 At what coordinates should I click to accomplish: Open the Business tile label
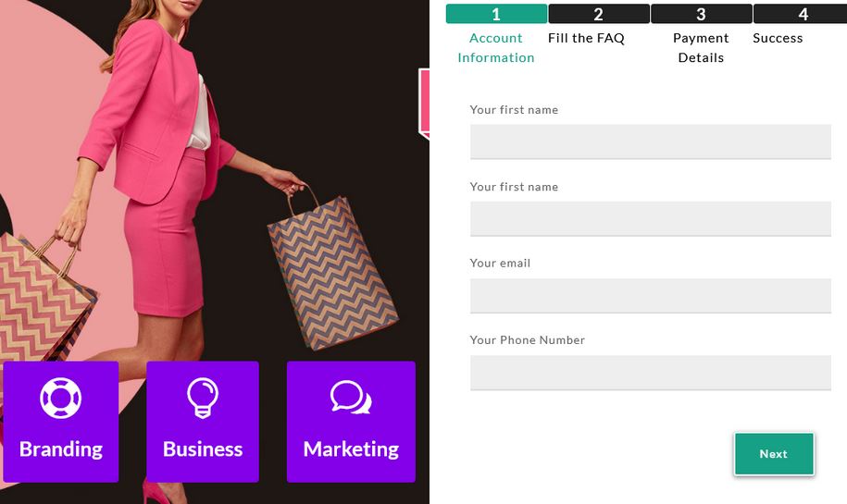point(203,449)
